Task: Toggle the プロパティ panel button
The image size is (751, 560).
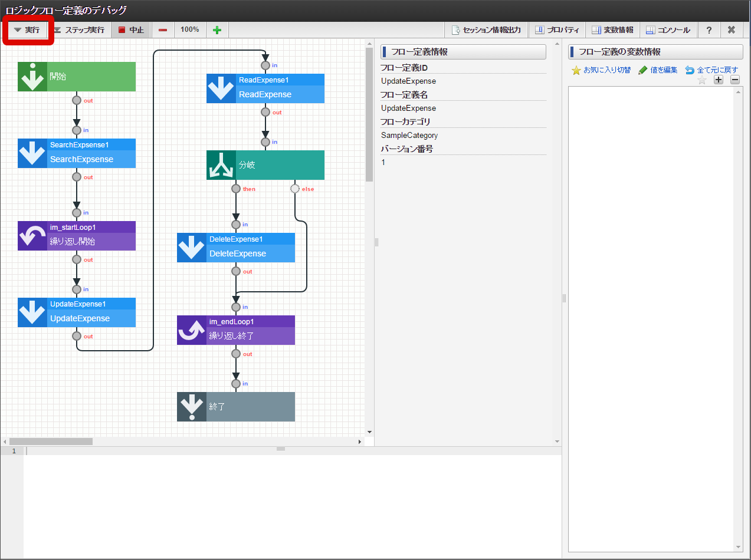Action: pyautogui.click(x=557, y=30)
